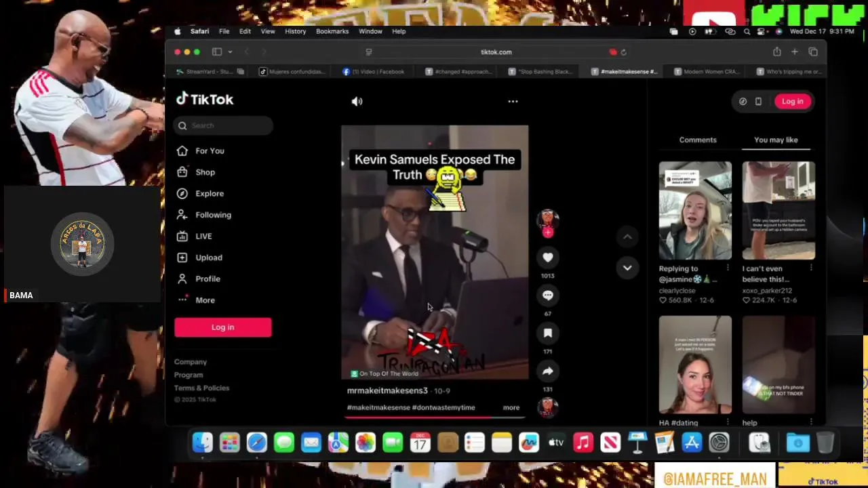
Task: Open the #dontwastemytime hashtag
Action: point(443,407)
